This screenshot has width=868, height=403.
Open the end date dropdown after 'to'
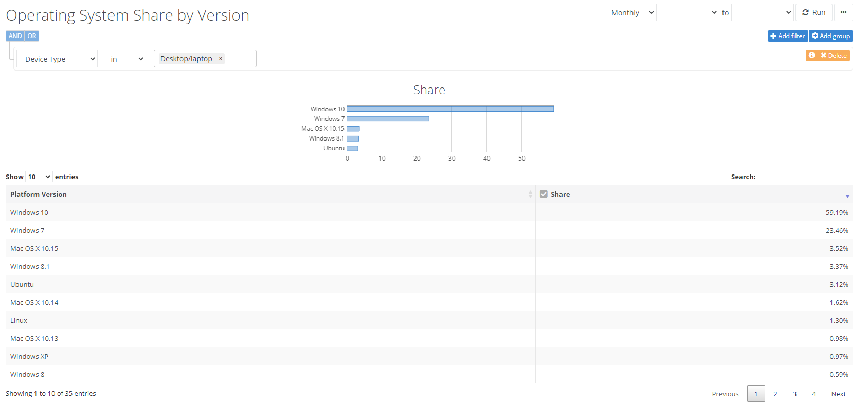[763, 12]
